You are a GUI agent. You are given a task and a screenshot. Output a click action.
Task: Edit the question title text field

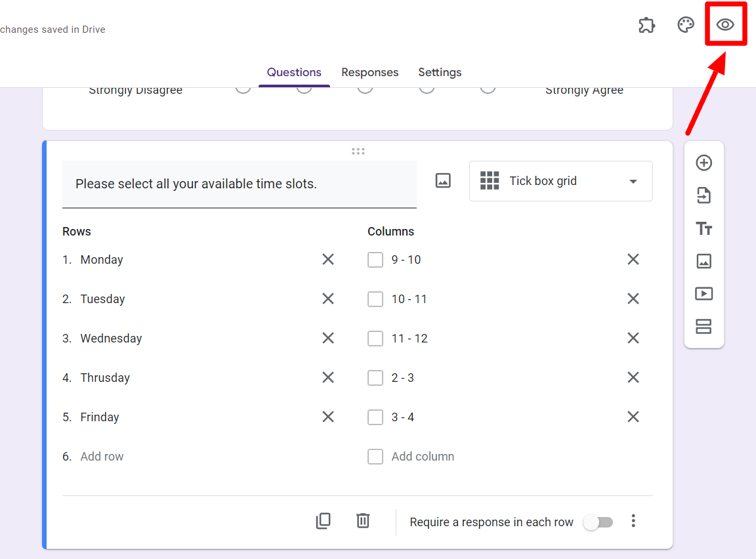[239, 184]
